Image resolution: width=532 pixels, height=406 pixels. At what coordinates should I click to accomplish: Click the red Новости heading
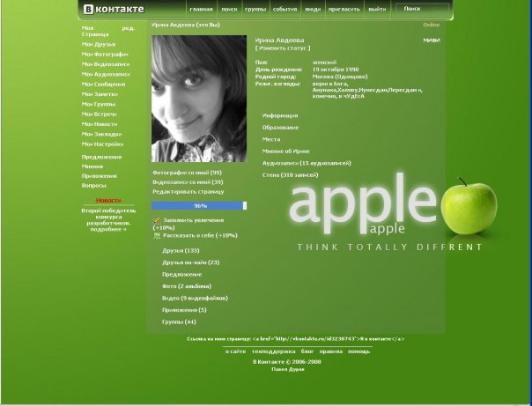[108, 201]
